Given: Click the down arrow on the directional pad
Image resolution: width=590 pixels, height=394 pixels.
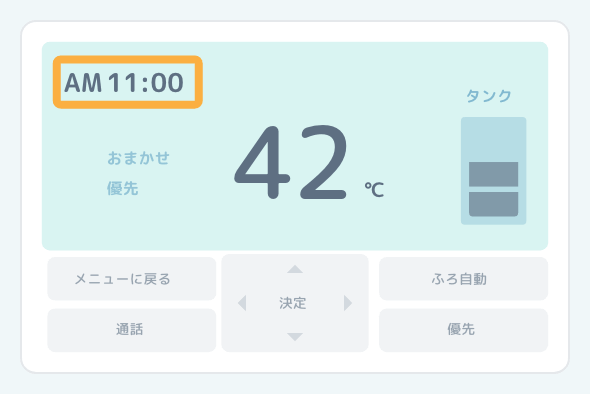Looking at the screenshot, I should point(295,337).
